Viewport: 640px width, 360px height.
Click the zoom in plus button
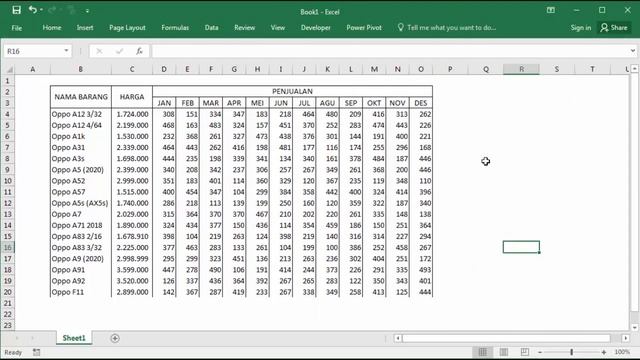tap(604, 352)
